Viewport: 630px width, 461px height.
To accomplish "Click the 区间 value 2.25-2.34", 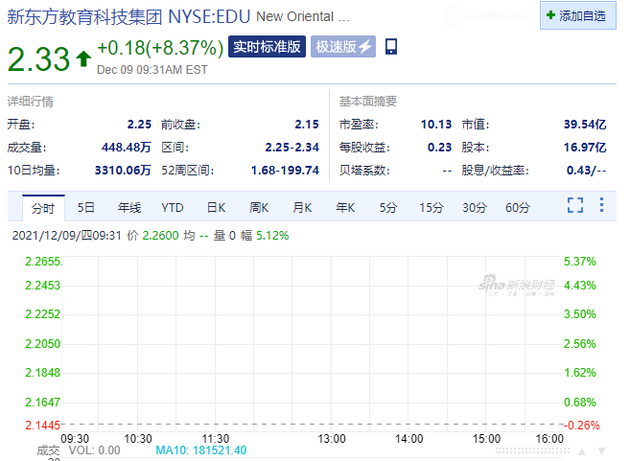I will (292, 148).
